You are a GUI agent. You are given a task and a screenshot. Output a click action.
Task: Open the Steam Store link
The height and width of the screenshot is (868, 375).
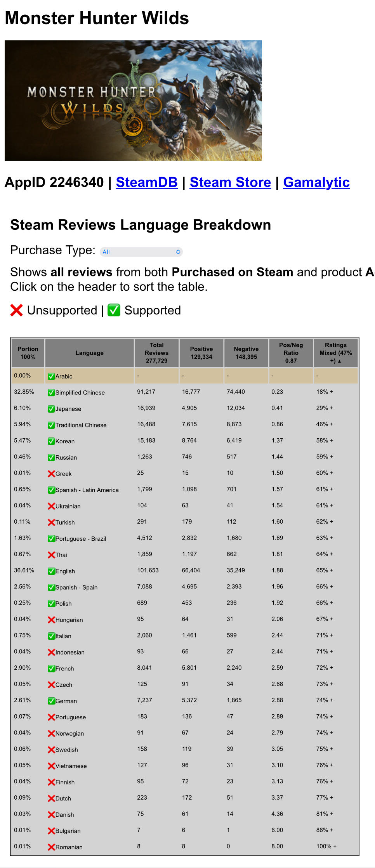click(230, 182)
